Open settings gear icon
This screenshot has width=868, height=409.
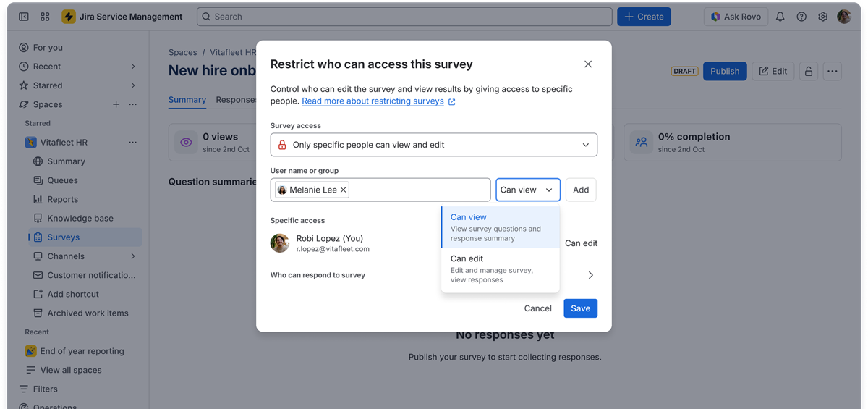[x=822, y=17]
